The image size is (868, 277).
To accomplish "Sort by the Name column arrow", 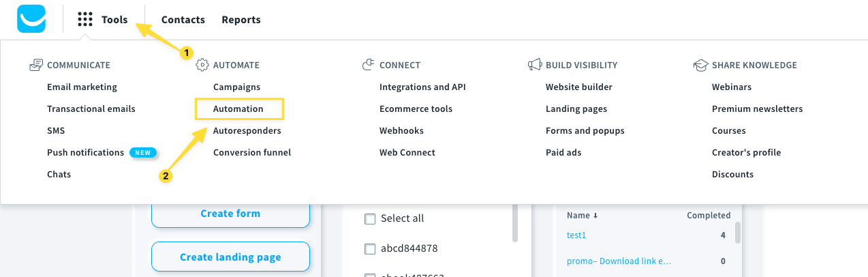I will 595,216.
